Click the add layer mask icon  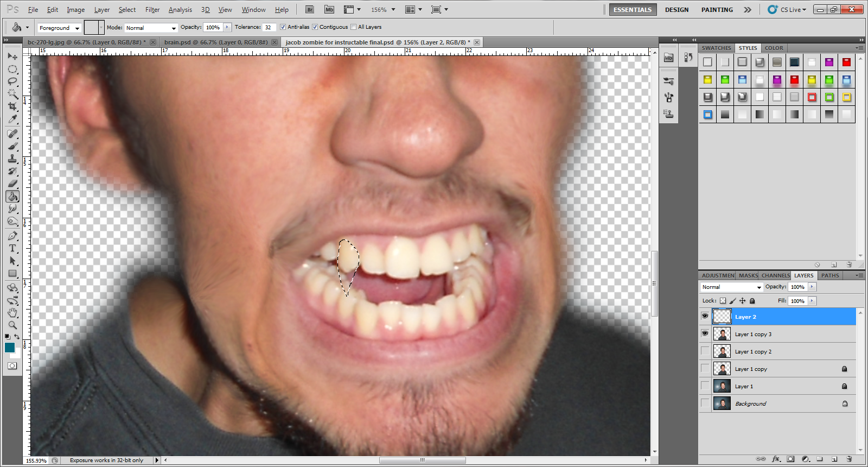790,459
